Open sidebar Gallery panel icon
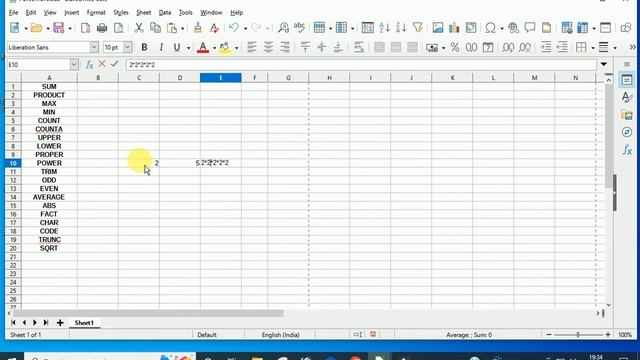The height and width of the screenshot is (360, 640). [627, 115]
